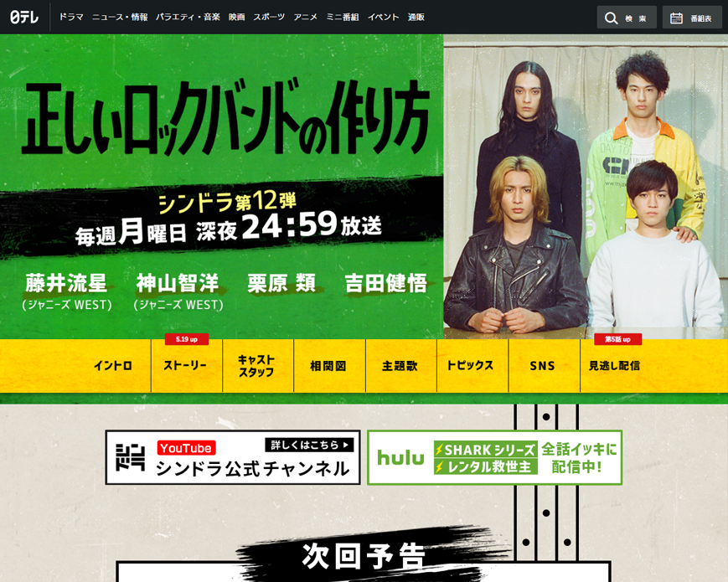Click the 5.19 up badge above ストーリー
Screen dimensions: 728x582
pos(186,339)
